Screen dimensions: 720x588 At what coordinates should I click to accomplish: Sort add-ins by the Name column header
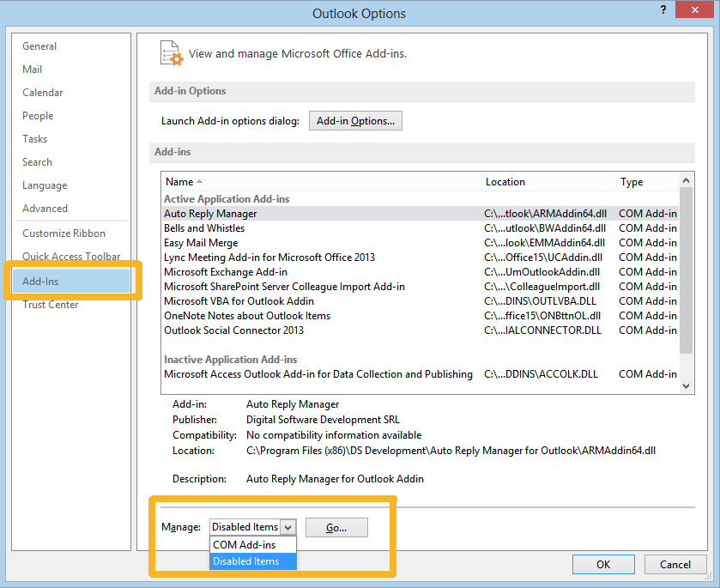coord(178,181)
